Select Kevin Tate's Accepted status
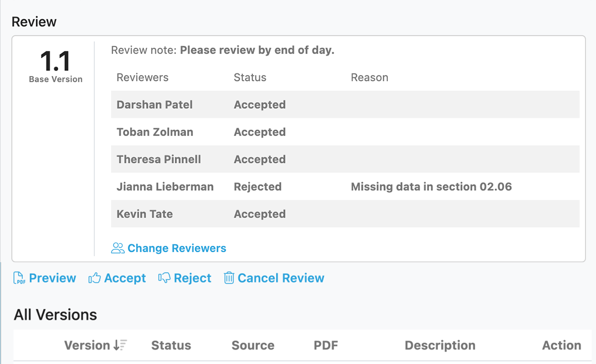596x364 pixels. (x=259, y=214)
